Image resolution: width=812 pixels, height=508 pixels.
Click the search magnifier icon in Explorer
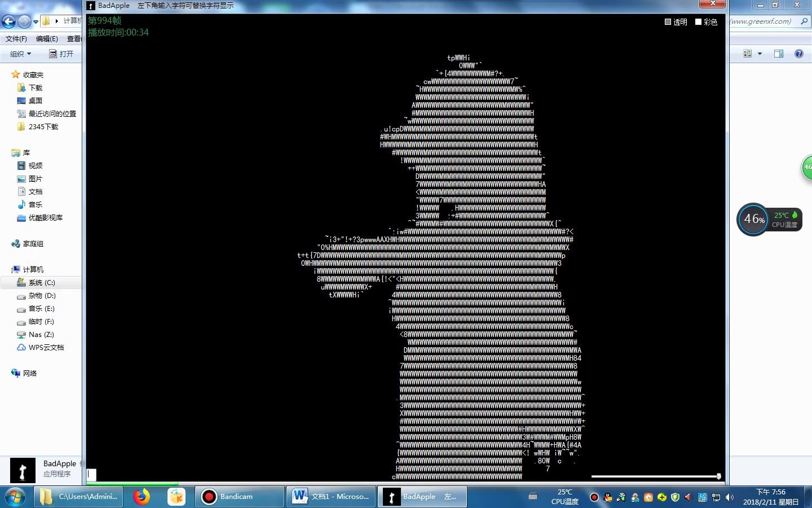[804, 21]
